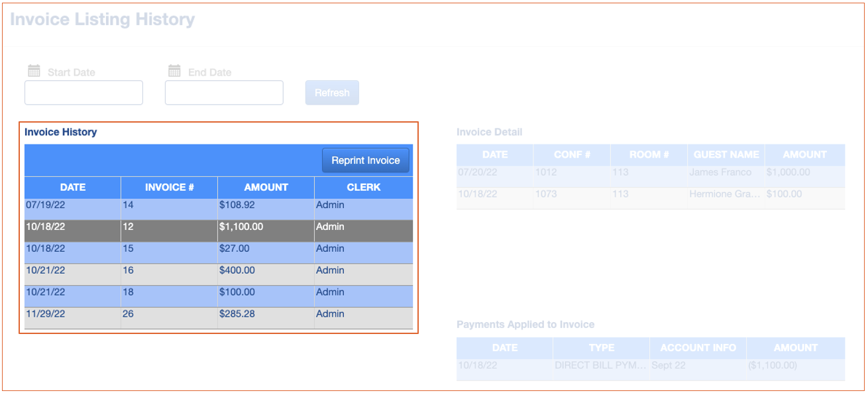Click the Start Date calendar icon
The image size is (868, 393).
tap(34, 71)
